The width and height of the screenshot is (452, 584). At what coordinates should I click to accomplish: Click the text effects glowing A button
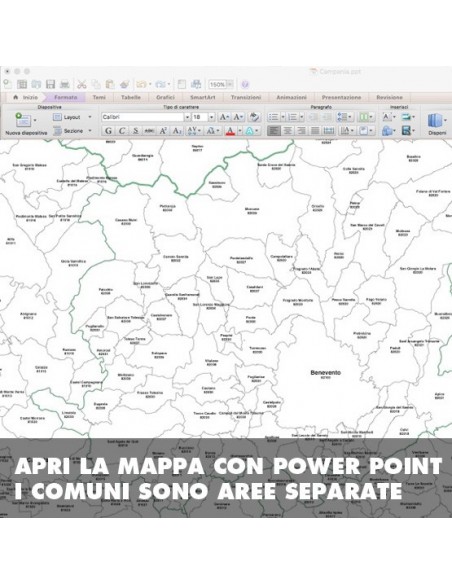pos(249,131)
